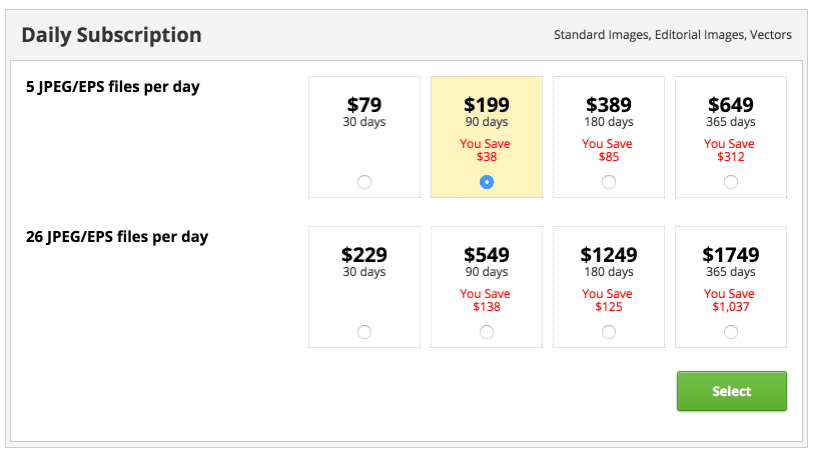Click the 26 JPEG/EPS files per day label

[x=116, y=237]
